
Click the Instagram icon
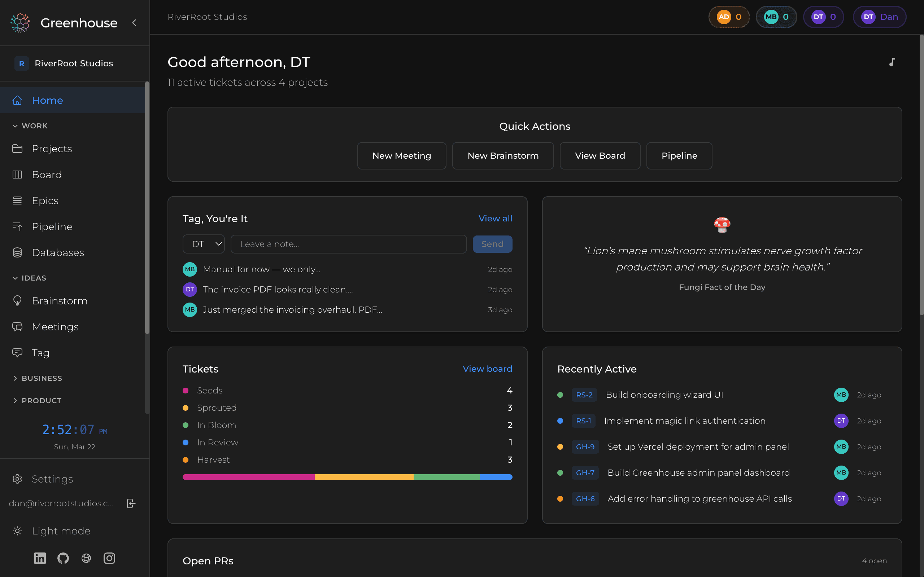pos(109,558)
